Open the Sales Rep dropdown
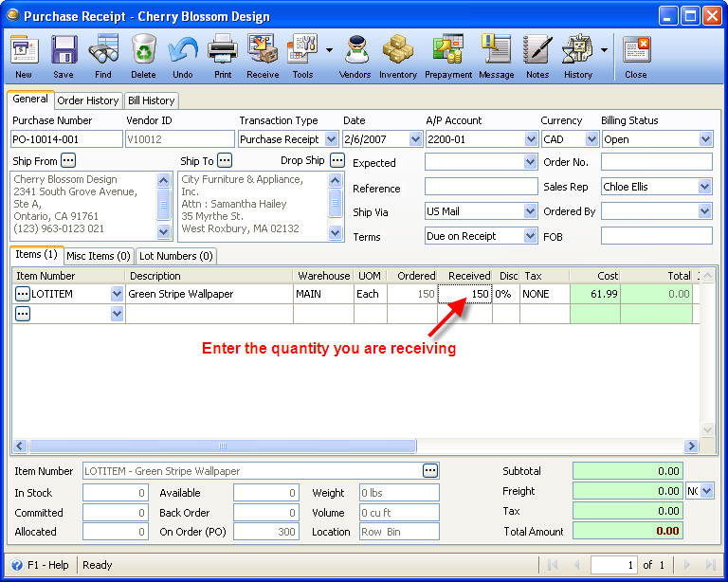The image size is (728, 582). (x=705, y=187)
